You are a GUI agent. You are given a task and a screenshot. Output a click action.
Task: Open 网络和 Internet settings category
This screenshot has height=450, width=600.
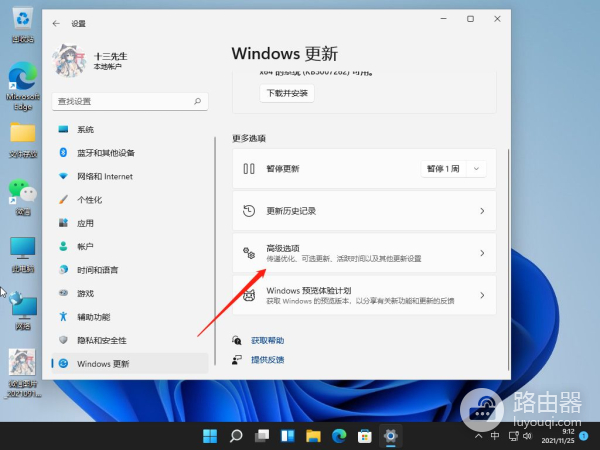(130, 176)
